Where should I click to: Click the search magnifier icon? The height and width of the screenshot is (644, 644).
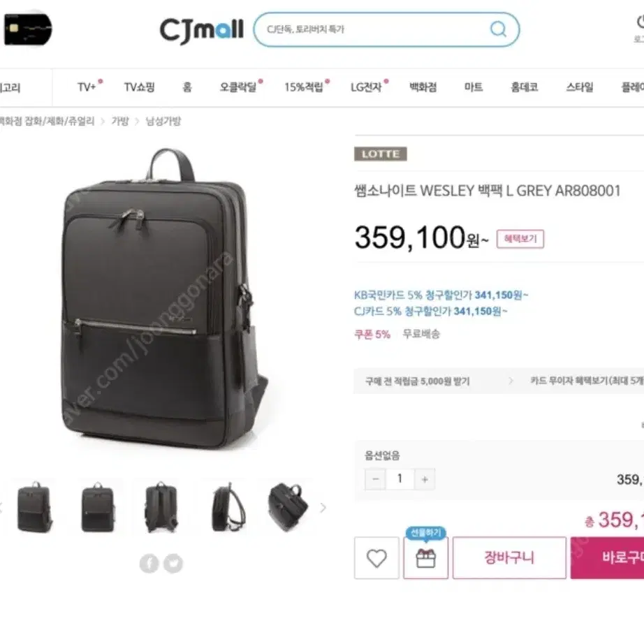point(498,29)
